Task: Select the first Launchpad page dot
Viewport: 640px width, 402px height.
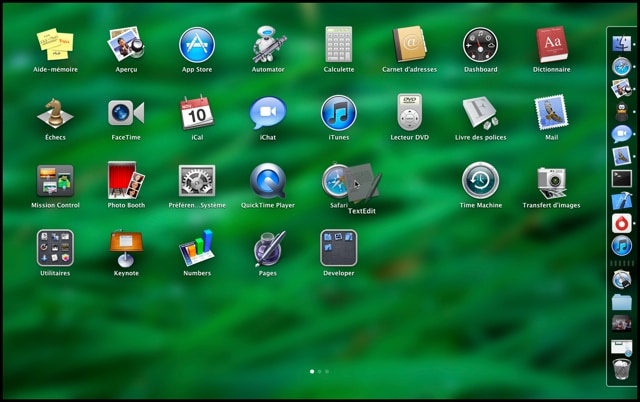Action: (312, 371)
